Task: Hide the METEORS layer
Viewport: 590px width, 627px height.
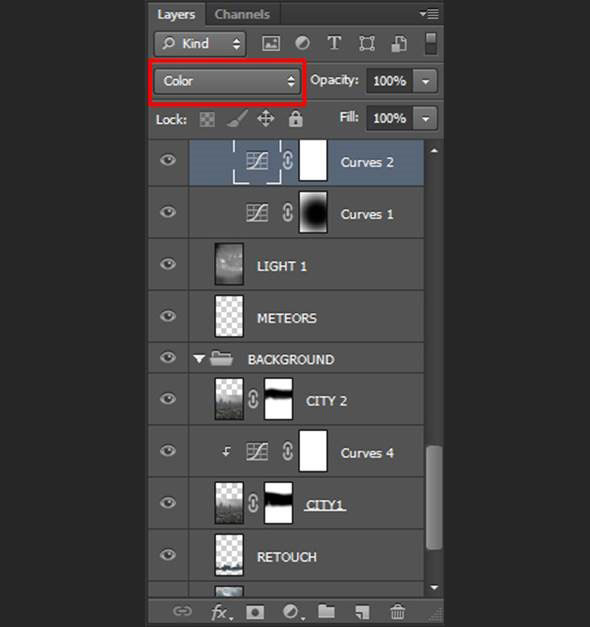Action: tap(168, 316)
